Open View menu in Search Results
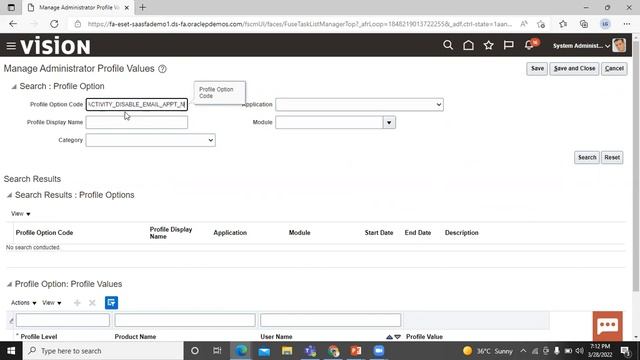The height and width of the screenshot is (360, 640). pyautogui.click(x=20, y=213)
